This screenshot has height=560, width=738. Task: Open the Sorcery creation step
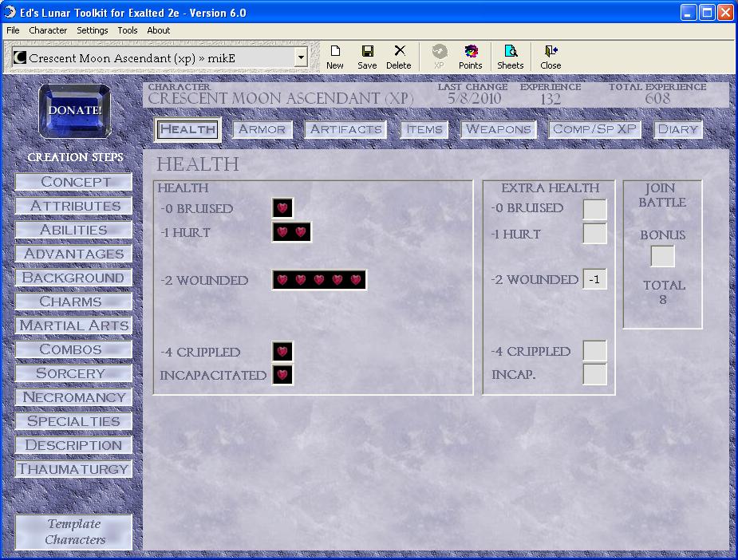click(x=74, y=373)
